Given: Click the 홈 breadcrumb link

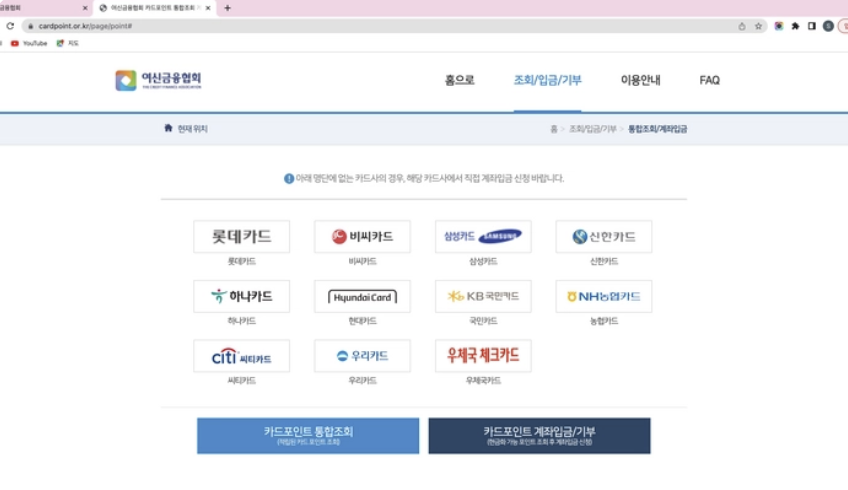Looking at the screenshot, I should 554,129.
